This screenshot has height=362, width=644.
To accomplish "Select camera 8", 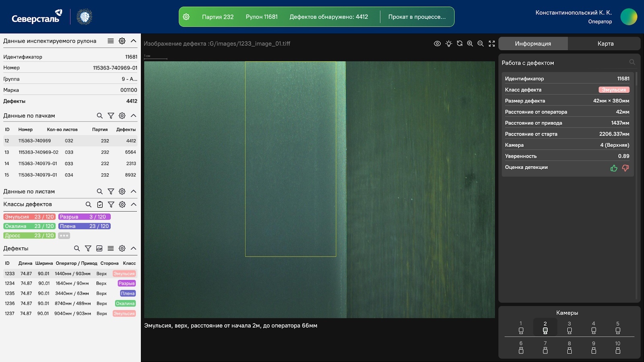I will point(569,348).
